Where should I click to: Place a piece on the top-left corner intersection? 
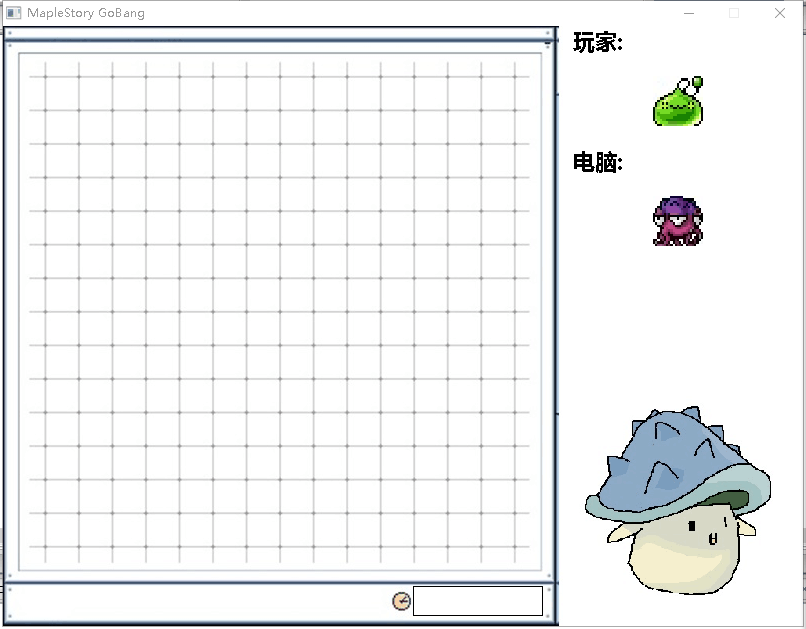45,77
